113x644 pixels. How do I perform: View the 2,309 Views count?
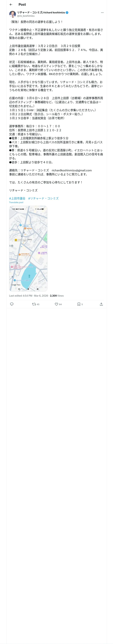pyautogui.click(x=57, y=295)
